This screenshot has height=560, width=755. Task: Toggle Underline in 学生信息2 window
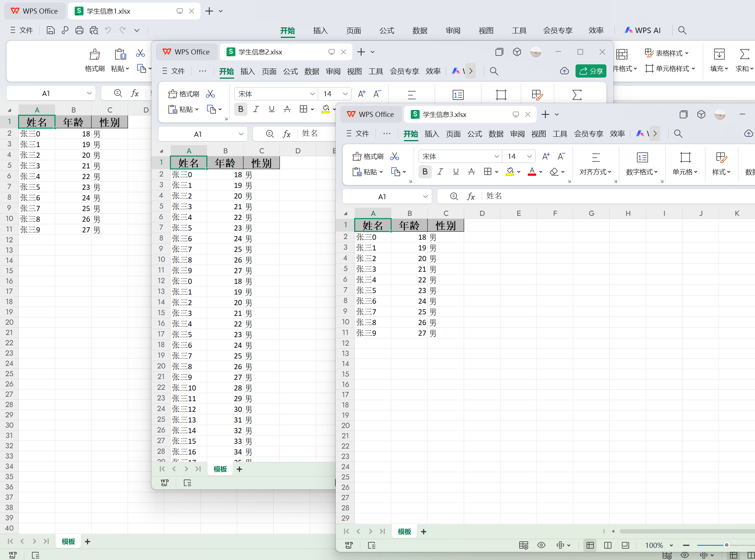click(272, 109)
